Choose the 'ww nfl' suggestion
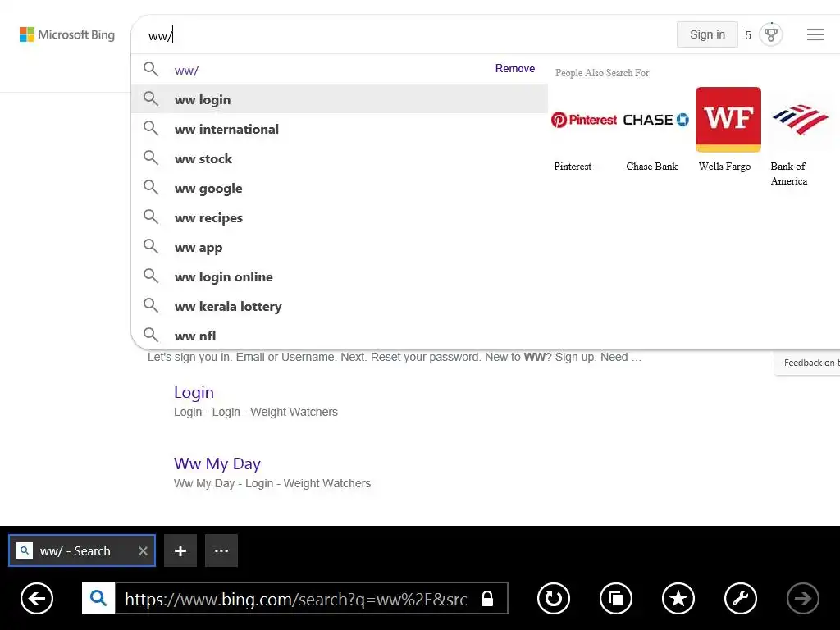This screenshot has height=630, width=840. click(x=340, y=336)
